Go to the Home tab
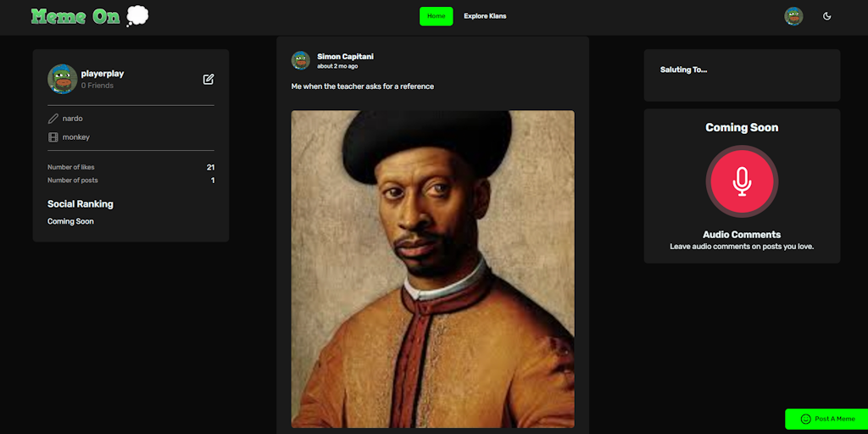Image resolution: width=868 pixels, height=434 pixels. click(x=437, y=16)
